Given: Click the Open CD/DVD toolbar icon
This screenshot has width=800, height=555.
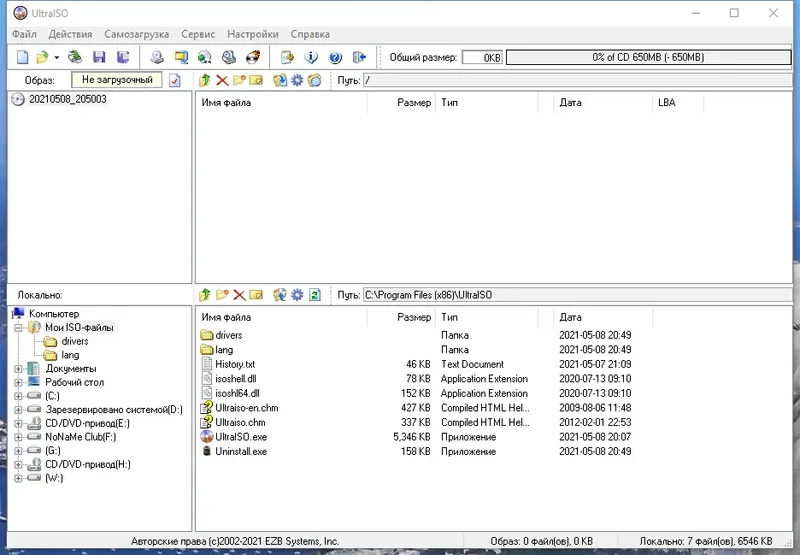Looking at the screenshot, I should (x=75, y=57).
